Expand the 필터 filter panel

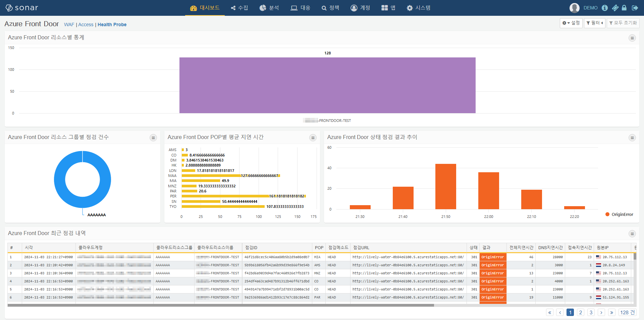click(x=595, y=23)
